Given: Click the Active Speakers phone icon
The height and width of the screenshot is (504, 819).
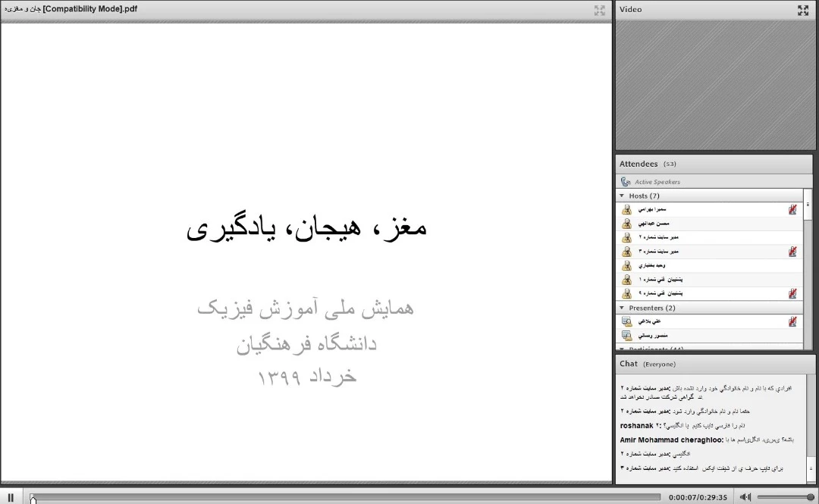Looking at the screenshot, I should click(626, 182).
